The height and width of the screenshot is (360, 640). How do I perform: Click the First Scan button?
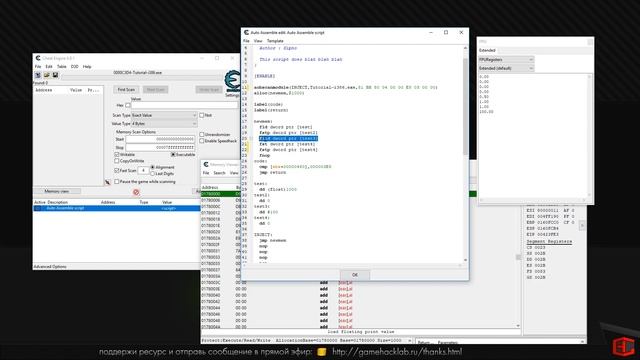tap(126, 89)
